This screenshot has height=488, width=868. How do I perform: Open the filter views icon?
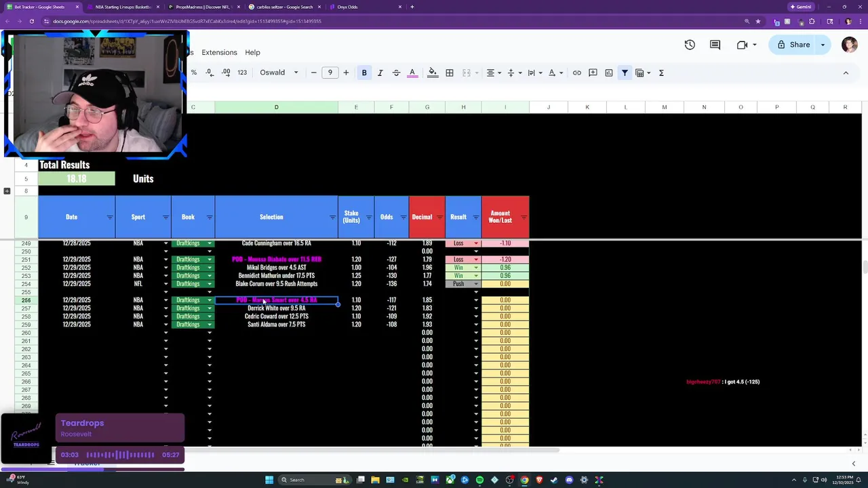pyautogui.click(x=642, y=73)
